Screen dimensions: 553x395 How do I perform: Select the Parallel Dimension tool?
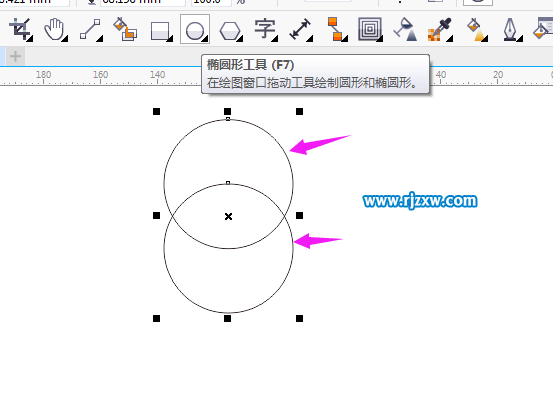click(x=300, y=29)
